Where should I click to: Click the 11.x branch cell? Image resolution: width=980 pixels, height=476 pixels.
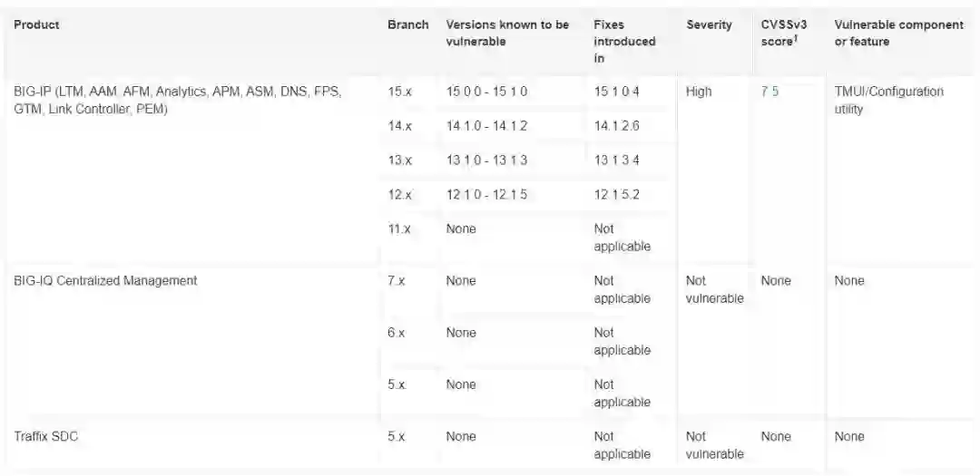pyautogui.click(x=399, y=229)
